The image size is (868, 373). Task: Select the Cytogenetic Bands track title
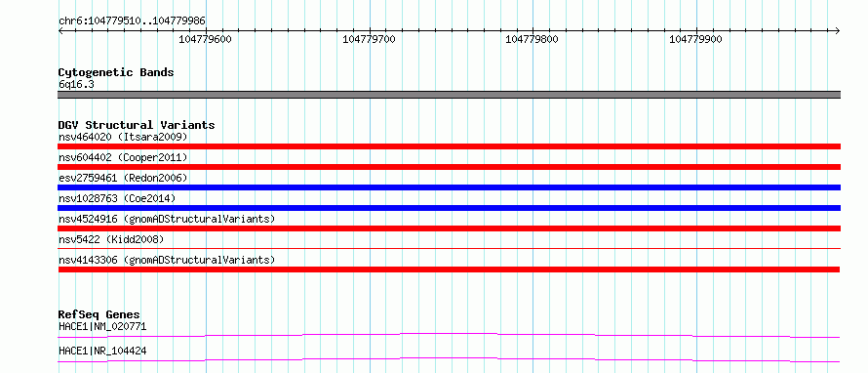point(116,72)
